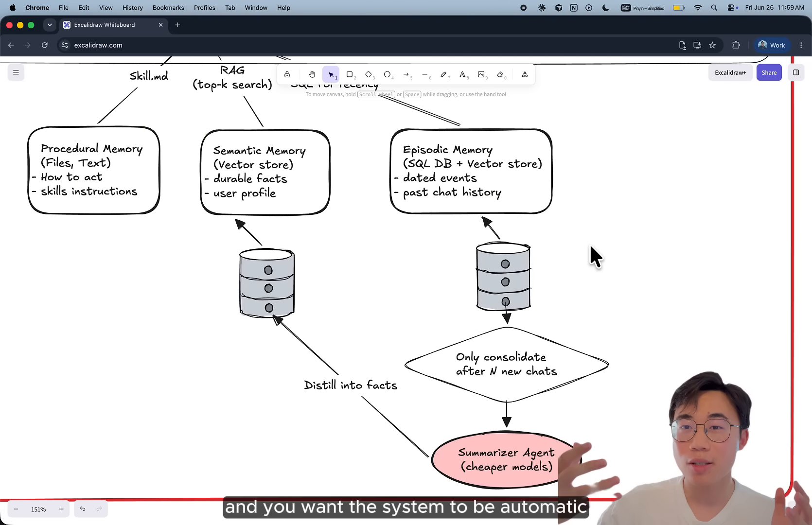The image size is (812, 525).
Task: Click the Share button
Action: tap(769, 72)
